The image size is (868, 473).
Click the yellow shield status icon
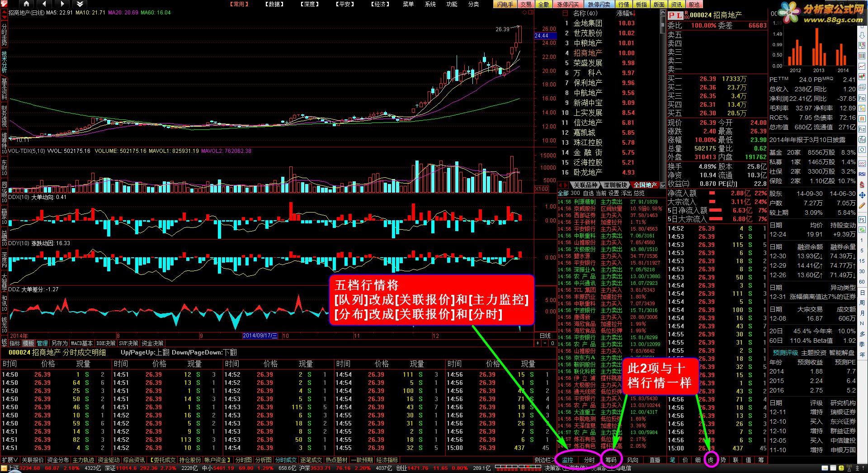pyautogui.click(x=841, y=468)
